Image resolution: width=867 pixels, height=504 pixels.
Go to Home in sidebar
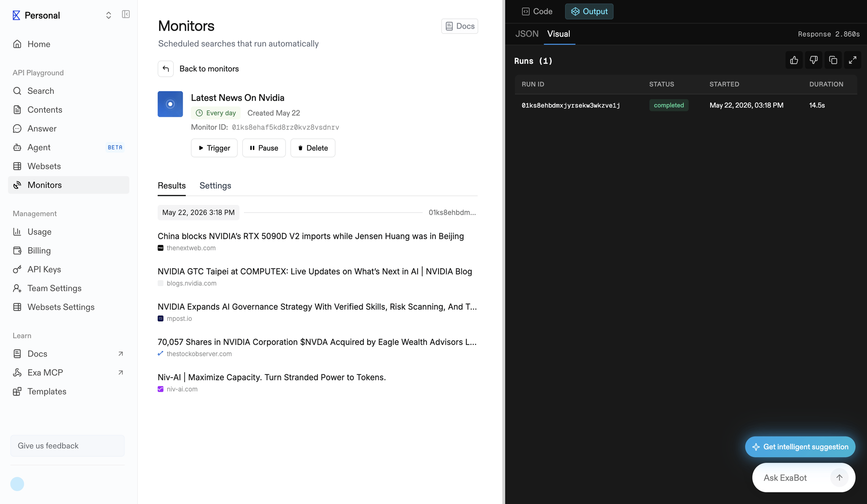[69, 44]
